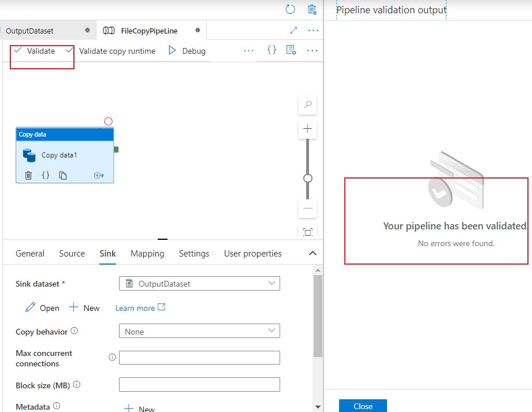Viewport: 532px width, 412px height.
Task: Focus the Block size (MB) field
Action: pos(199,384)
